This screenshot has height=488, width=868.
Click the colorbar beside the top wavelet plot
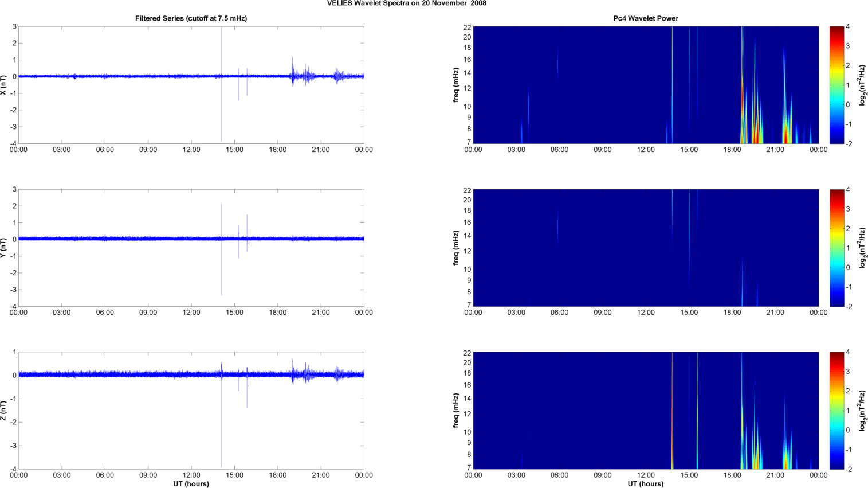pyautogui.click(x=836, y=85)
